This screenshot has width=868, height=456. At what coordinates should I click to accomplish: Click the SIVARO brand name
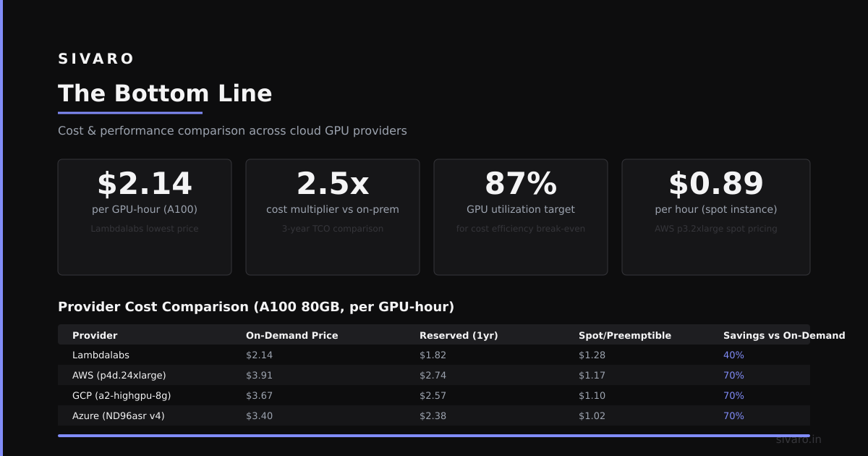pos(96,59)
